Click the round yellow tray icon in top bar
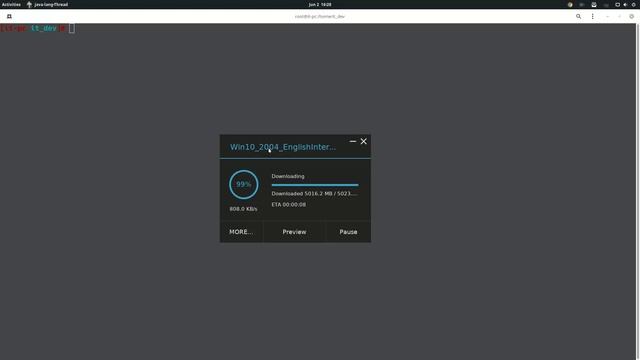The width and height of the screenshot is (640, 360). [570, 4]
